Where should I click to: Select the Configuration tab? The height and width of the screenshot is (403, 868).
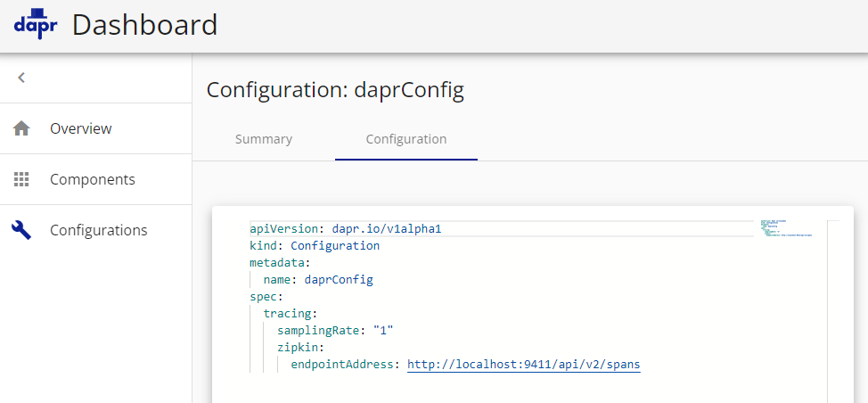point(406,139)
